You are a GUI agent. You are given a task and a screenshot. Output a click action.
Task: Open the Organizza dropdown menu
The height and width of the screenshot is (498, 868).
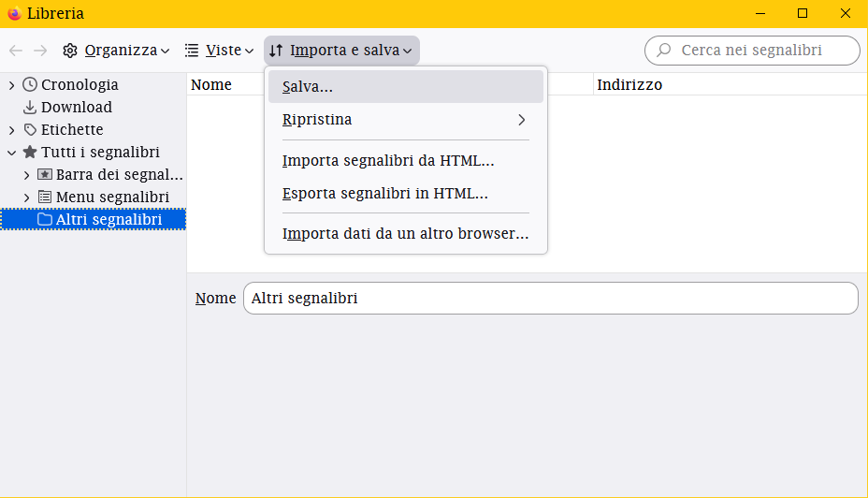coord(116,51)
